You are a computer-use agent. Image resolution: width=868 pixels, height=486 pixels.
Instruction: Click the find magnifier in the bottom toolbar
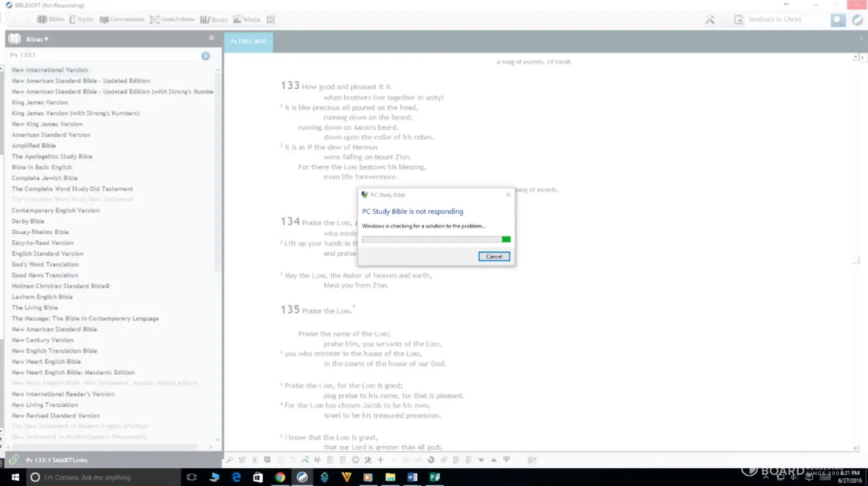coord(229,460)
